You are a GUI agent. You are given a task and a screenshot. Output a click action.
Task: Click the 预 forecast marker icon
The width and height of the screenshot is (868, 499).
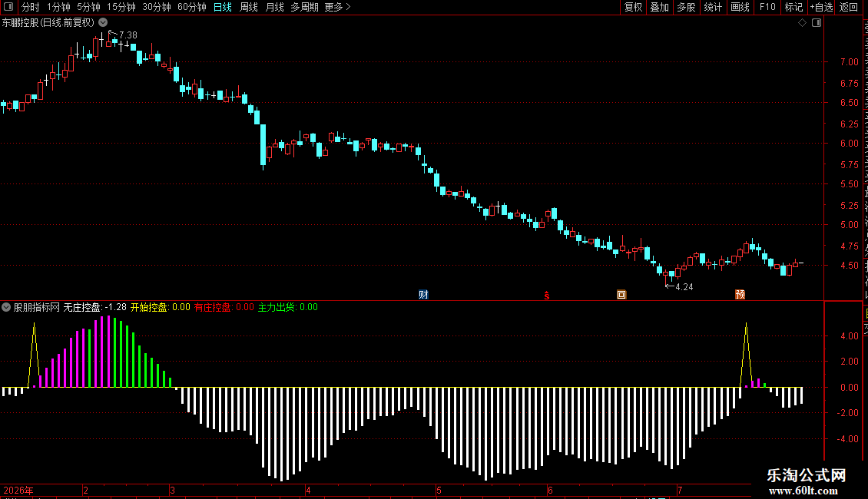coord(740,294)
